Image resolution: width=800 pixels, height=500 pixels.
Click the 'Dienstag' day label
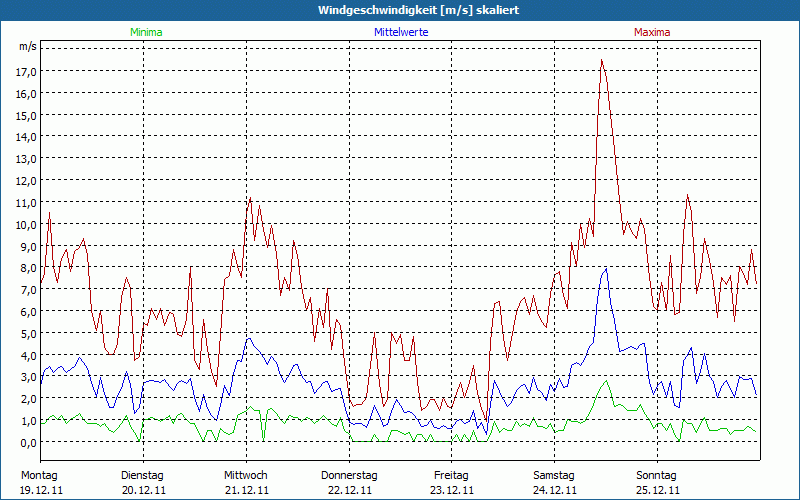pyautogui.click(x=142, y=476)
